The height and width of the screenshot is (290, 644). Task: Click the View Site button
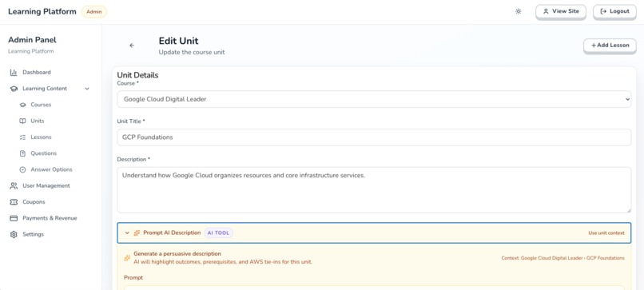pyautogui.click(x=561, y=11)
